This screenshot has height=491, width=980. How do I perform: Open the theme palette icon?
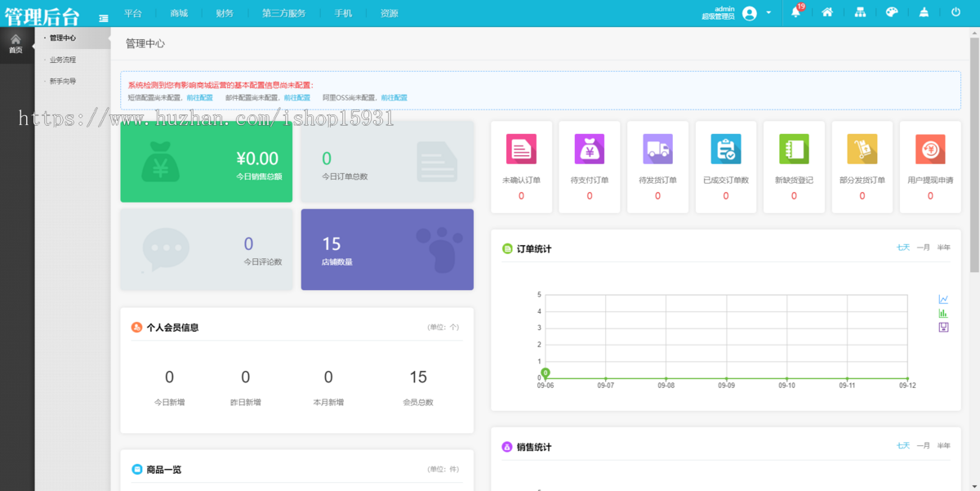pos(892,12)
